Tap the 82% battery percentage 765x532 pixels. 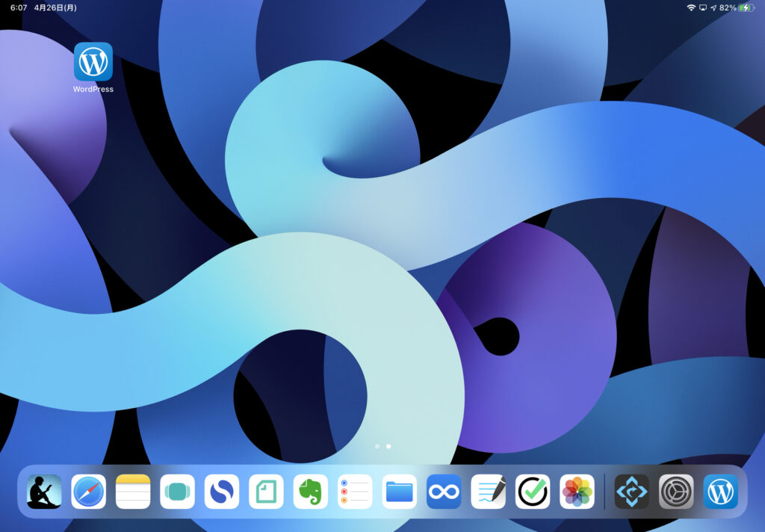[728, 7]
